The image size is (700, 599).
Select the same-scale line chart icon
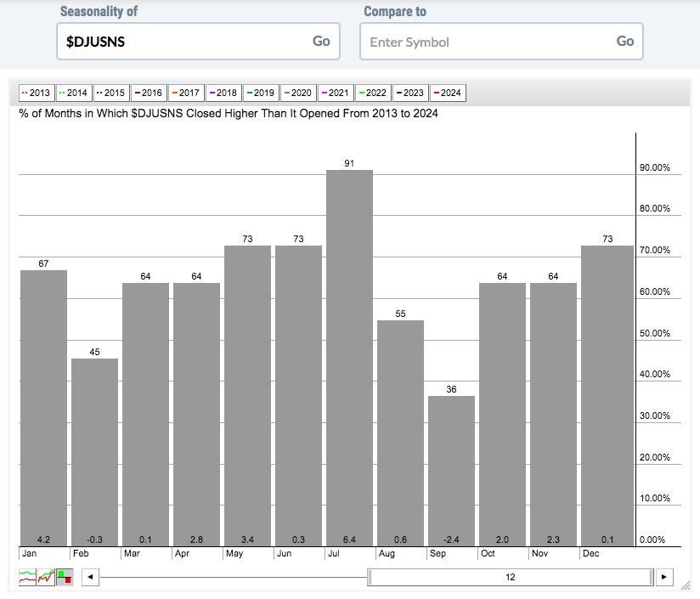click(x=46, y=577)
